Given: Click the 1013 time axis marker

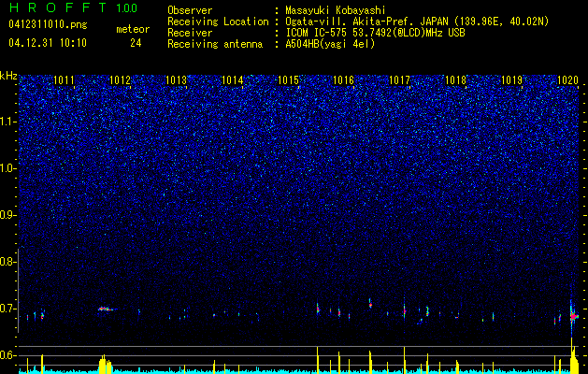Looking at the screenshot, I should point(176,79).
